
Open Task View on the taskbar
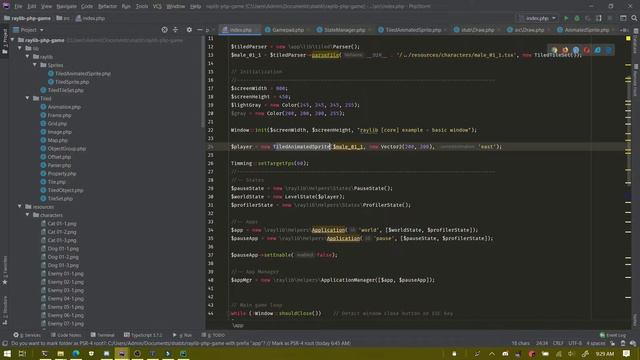[22, 353]
